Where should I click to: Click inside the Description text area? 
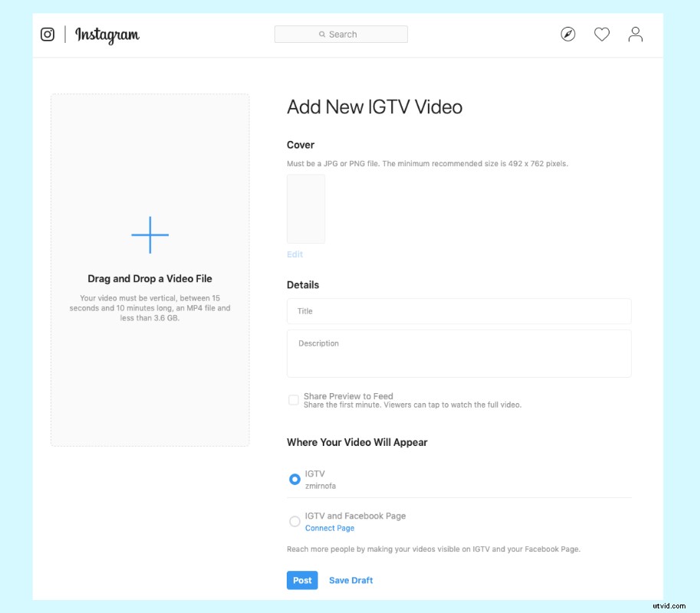pyautogui.click(x=458, y=352)
